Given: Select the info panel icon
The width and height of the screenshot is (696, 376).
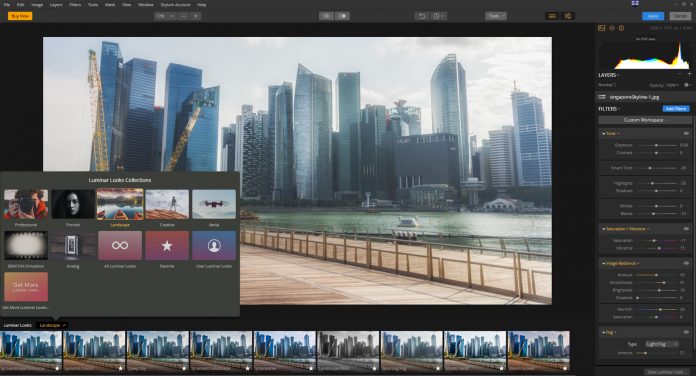Looking at the screenshot, I should 621,28.
